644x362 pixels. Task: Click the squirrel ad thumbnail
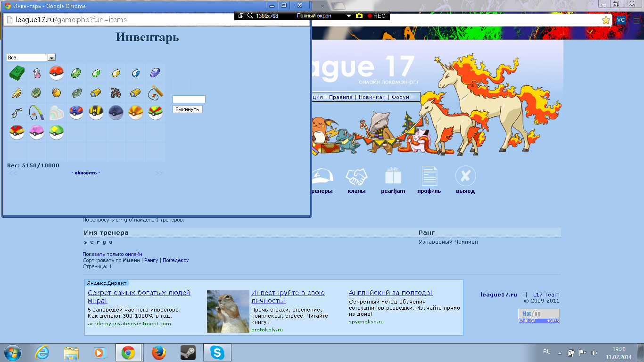228,312
